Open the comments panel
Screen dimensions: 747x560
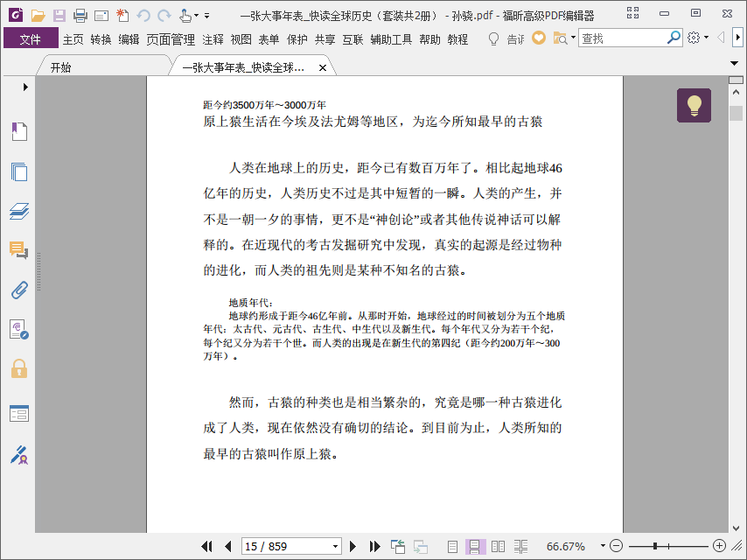tap(19, 250)
